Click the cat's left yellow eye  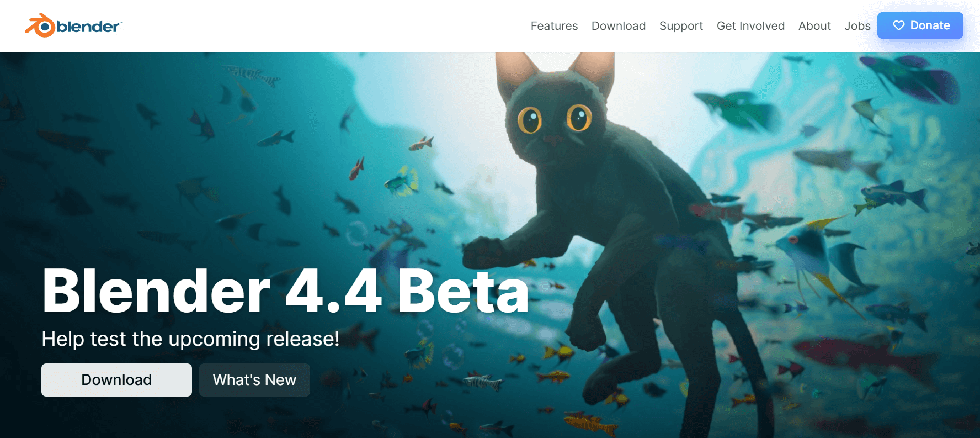coord(530,119)
